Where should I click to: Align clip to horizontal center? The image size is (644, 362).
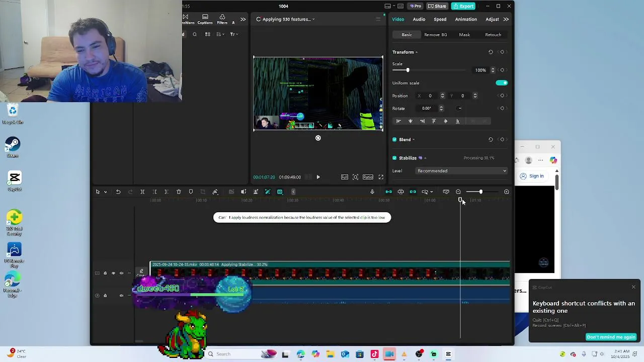(411, 121)
